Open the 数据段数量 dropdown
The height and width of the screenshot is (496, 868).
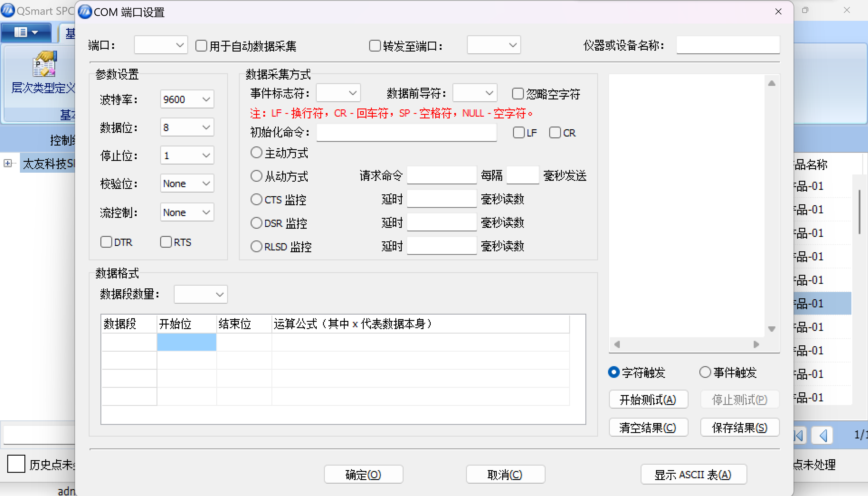coord(219,294)
